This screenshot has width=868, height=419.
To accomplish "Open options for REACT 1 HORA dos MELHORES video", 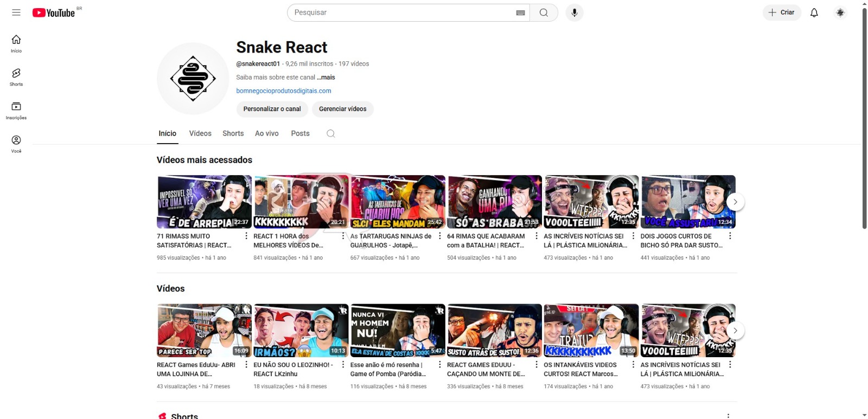I will click(343, 236).
